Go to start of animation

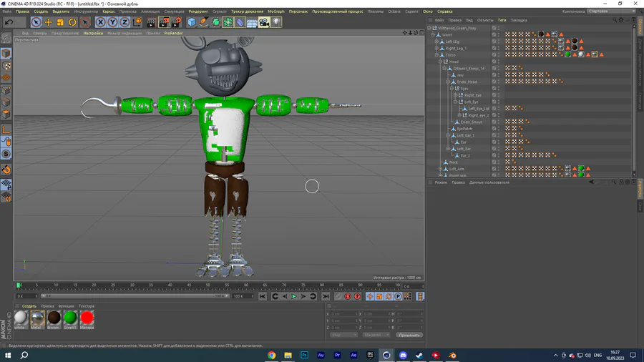pos(263,296)
